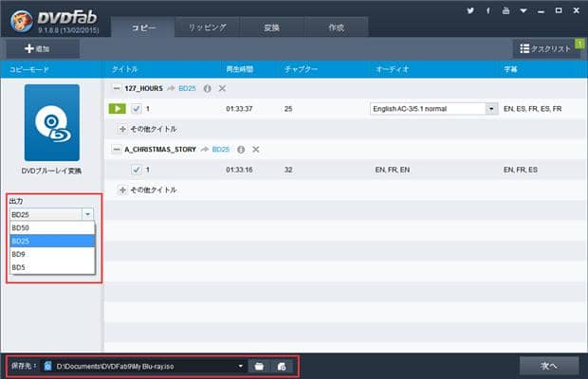Image resolution: width=588 pixels, height=379 pixels.
Task: Click the チャプター column header
Action: click(x=301, y=69)
